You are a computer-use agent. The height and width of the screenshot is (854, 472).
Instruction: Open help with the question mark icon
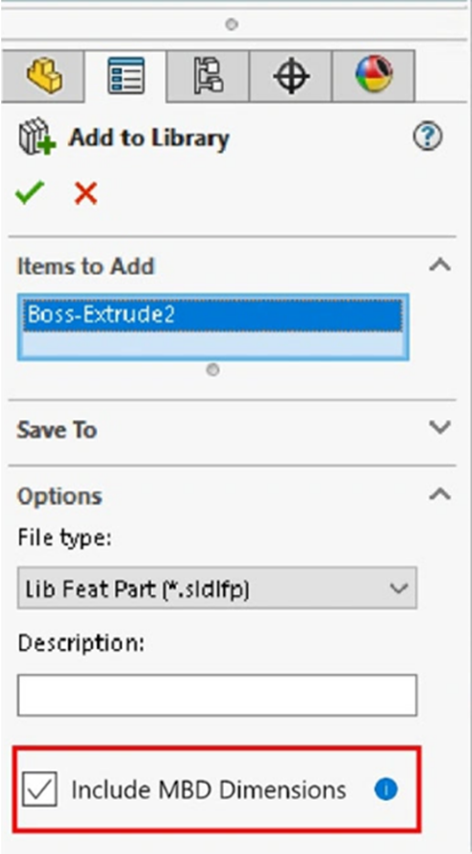click(428, 137)
